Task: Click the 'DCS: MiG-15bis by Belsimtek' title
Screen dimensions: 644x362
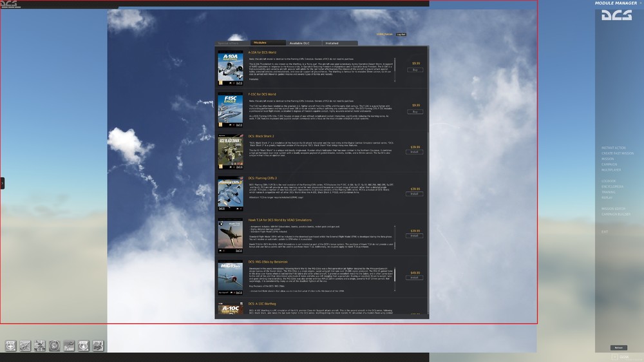Action: click(268, 262)
